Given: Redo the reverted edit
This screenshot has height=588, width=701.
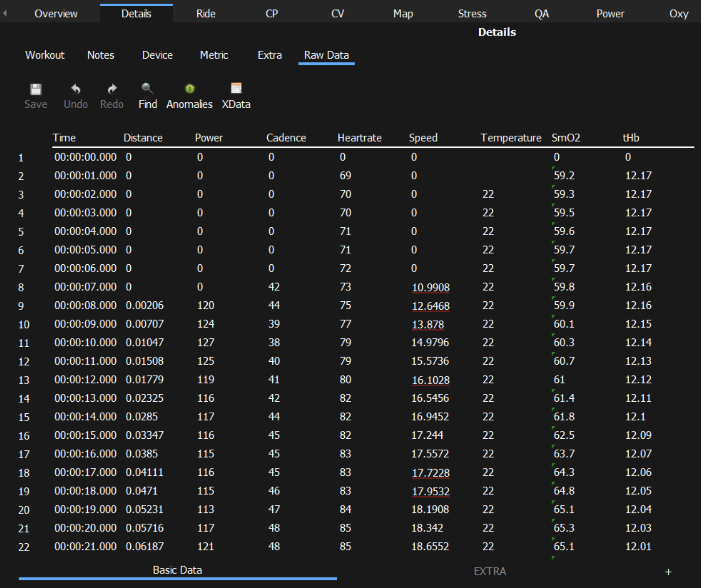Looking at the screenshot, I should coord(111,95).
